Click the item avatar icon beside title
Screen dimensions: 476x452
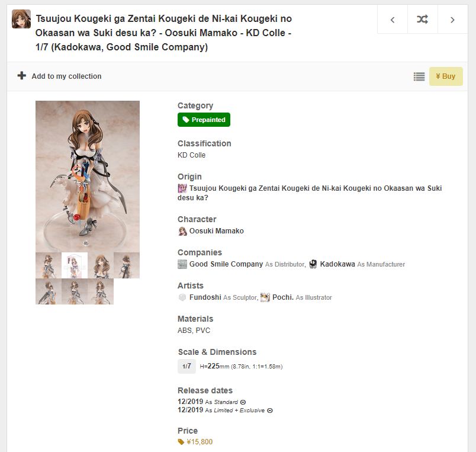tap(21, 19)
